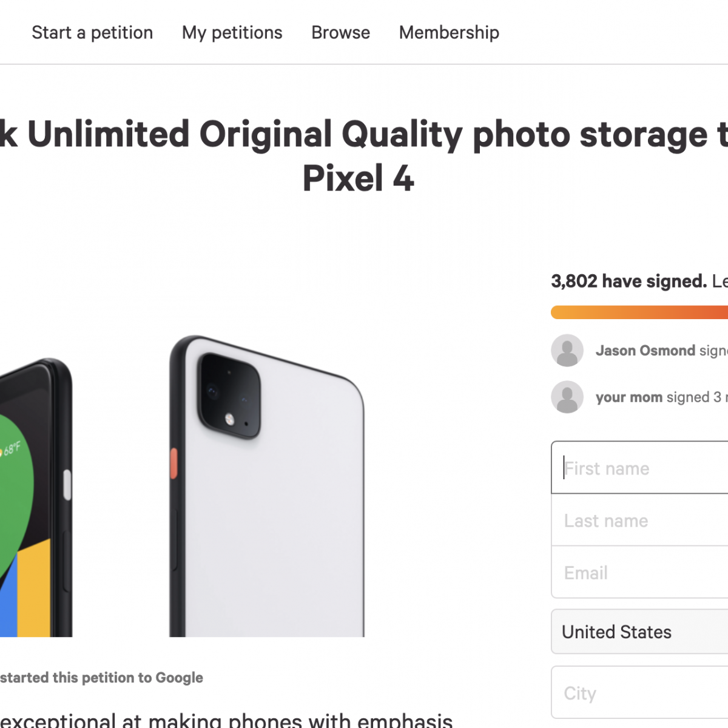Click the your mom signer name

click(629, 397)
